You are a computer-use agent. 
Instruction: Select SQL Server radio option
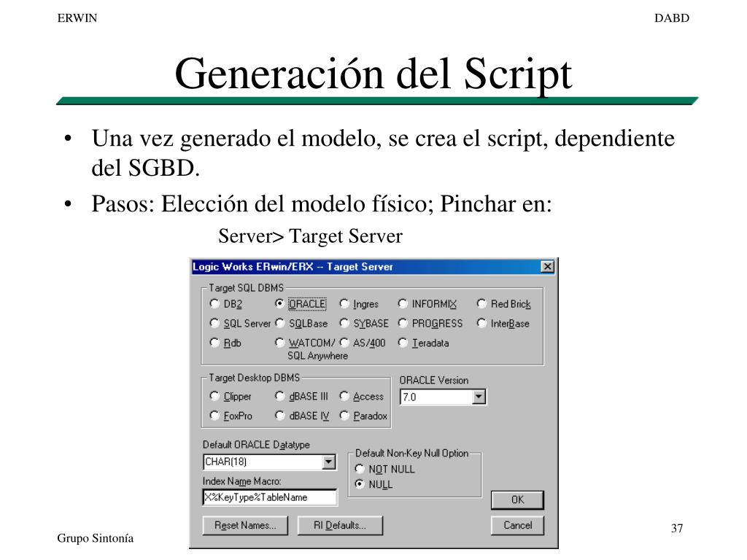(214, 323)
